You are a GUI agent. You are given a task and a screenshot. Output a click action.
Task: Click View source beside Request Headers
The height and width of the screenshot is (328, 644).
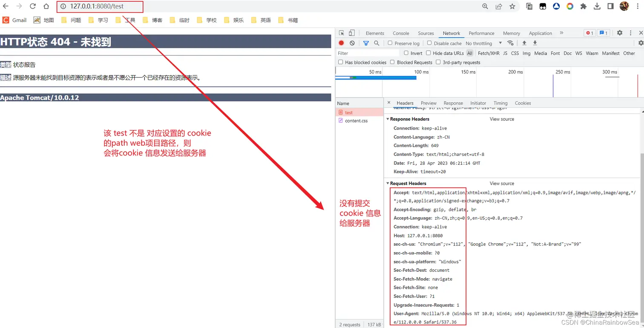pyautogui.click(x=502, y=183)
